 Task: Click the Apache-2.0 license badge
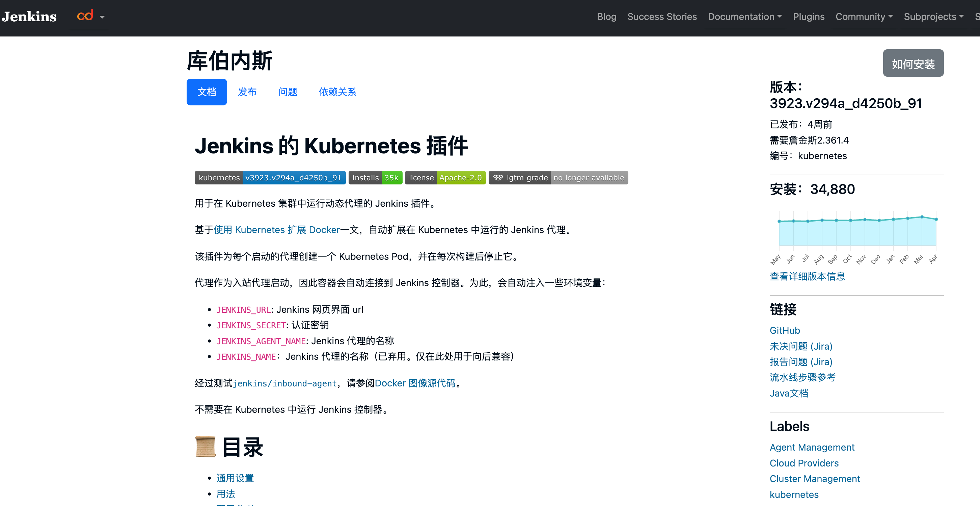click(445, 178)
